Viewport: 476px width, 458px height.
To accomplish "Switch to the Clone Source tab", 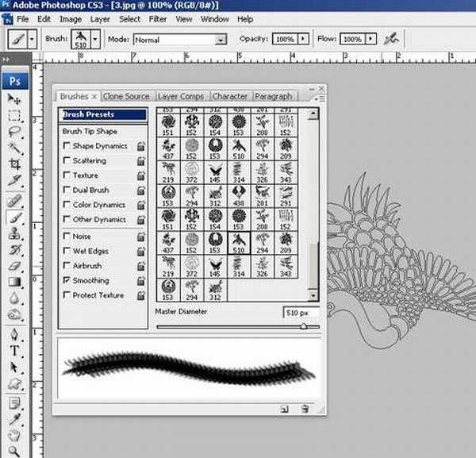I will point(126,96).
